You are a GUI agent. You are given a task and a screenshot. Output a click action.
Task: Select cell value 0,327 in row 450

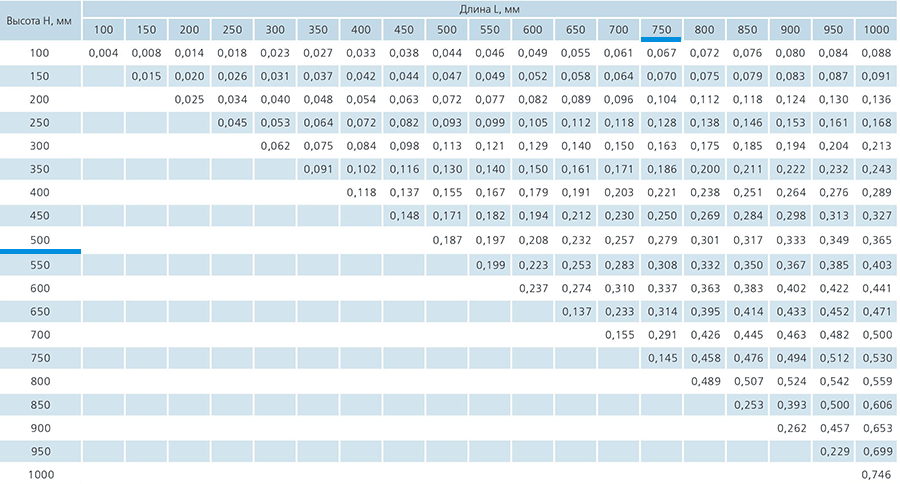click(x=876, y=216)
